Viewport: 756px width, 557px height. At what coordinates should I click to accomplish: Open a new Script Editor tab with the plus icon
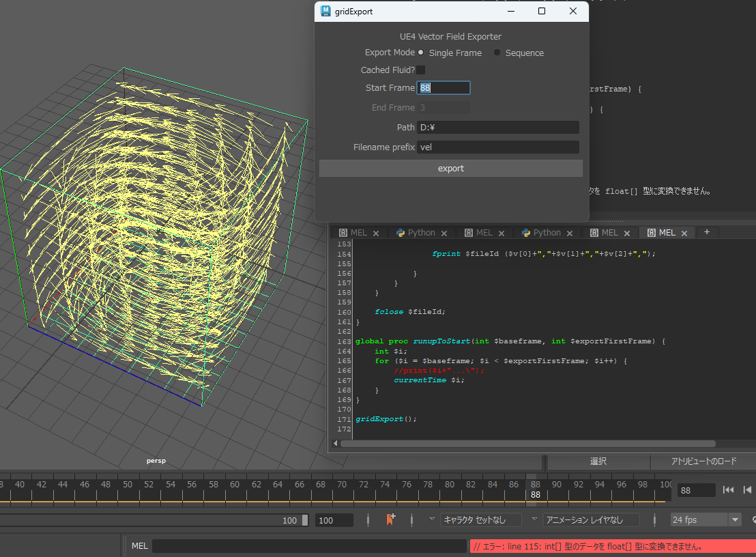[708, 233]
